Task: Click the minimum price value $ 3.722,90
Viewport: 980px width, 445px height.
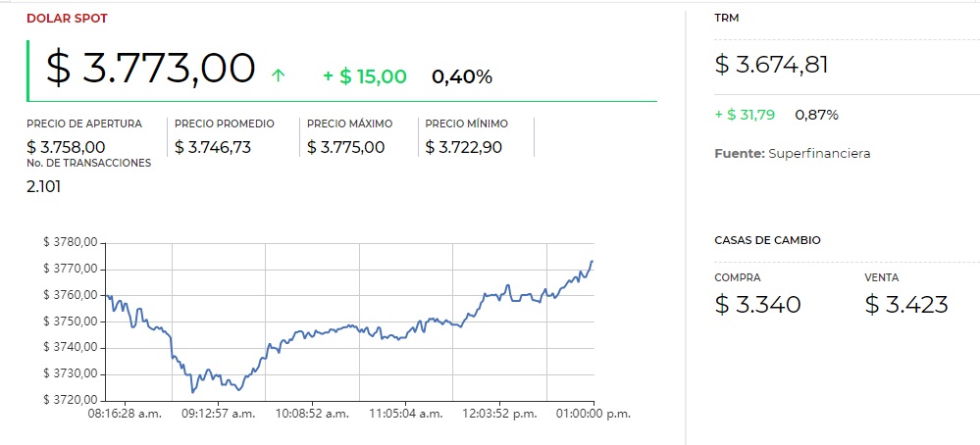Action: [467, 147]
